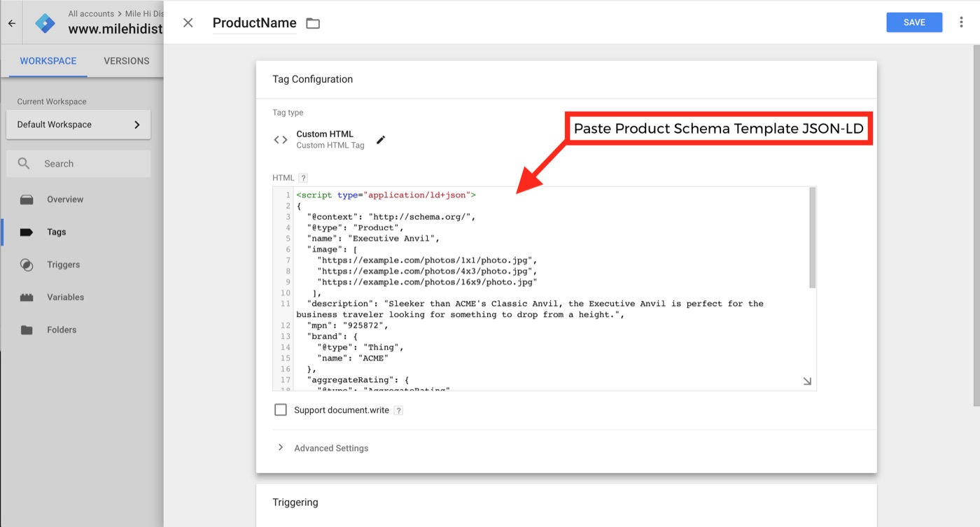This screenshot has height=527, width=980.
Task: Click the script type opening tag line
Action: pyautogui.click(x=386, y=195)
